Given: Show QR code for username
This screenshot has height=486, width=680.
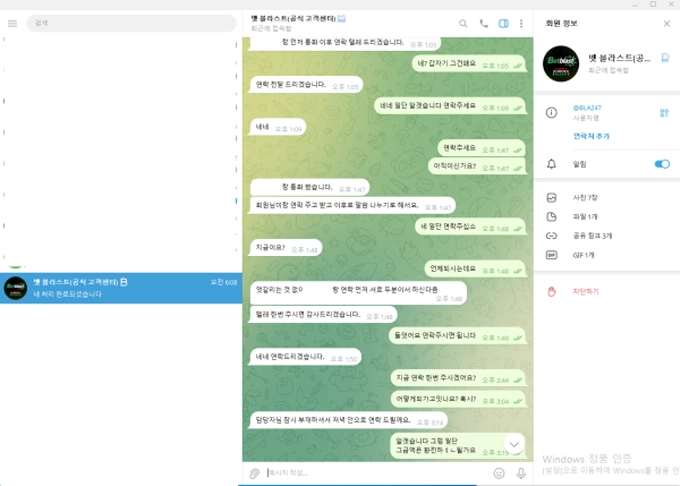Looking at the screenshot, I should (664, 113).
